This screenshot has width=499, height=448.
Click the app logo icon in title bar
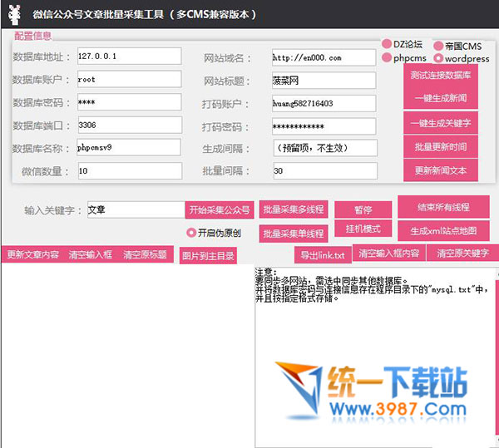pos(14,14)
